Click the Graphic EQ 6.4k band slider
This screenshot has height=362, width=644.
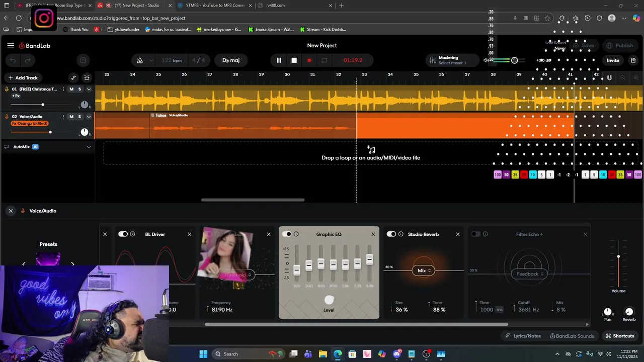pyautogui.click(x=370, y=259)
